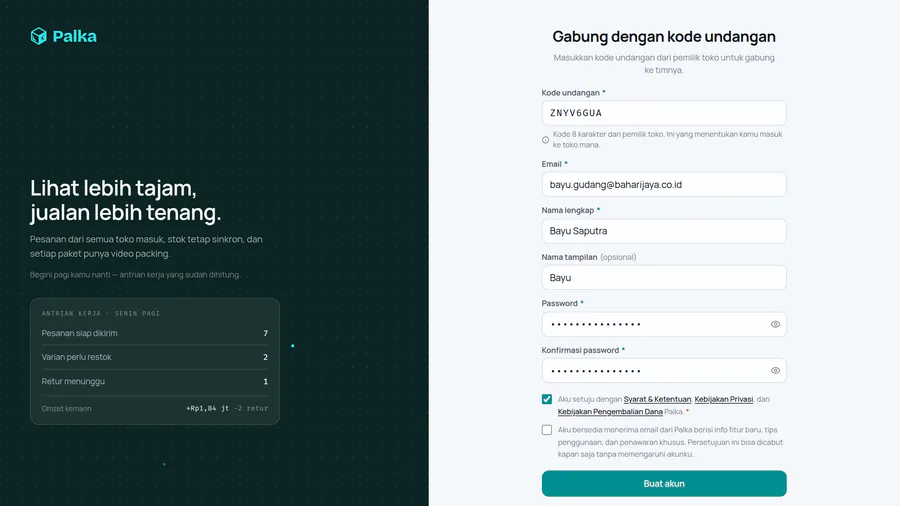Show password via the Password eye icon
The width and height of the screenshot is (900, 506).
point(775,324)
